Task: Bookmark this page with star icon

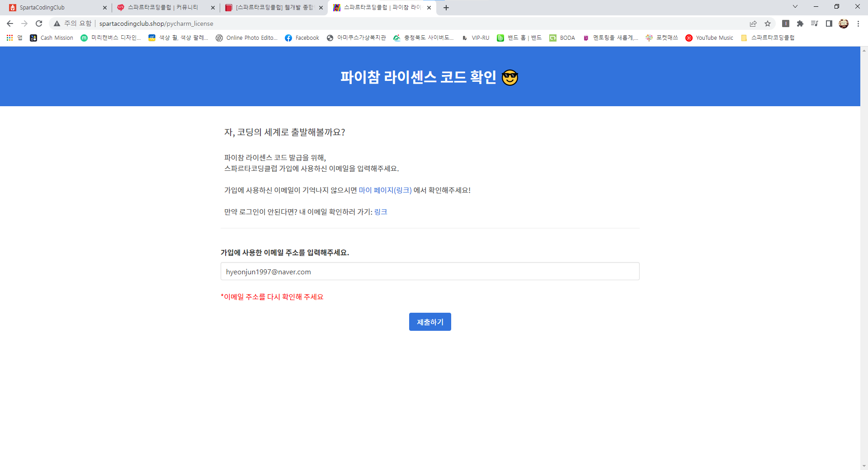Action: (768, 23)
